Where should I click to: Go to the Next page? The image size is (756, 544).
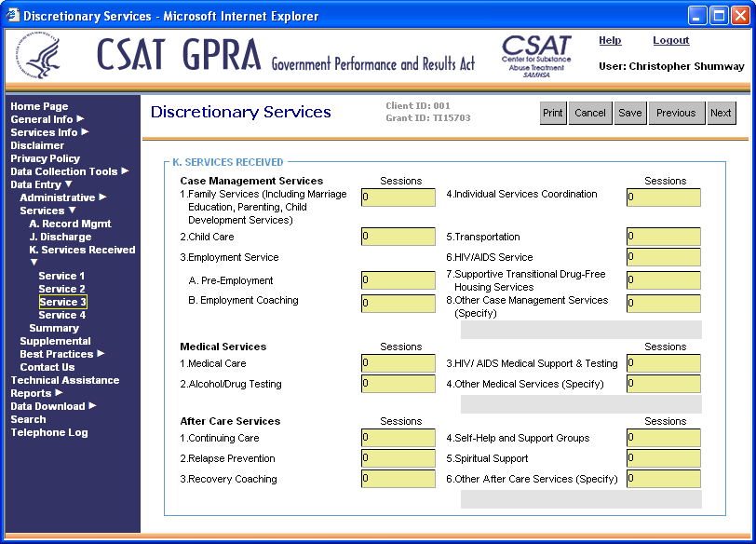721,113
